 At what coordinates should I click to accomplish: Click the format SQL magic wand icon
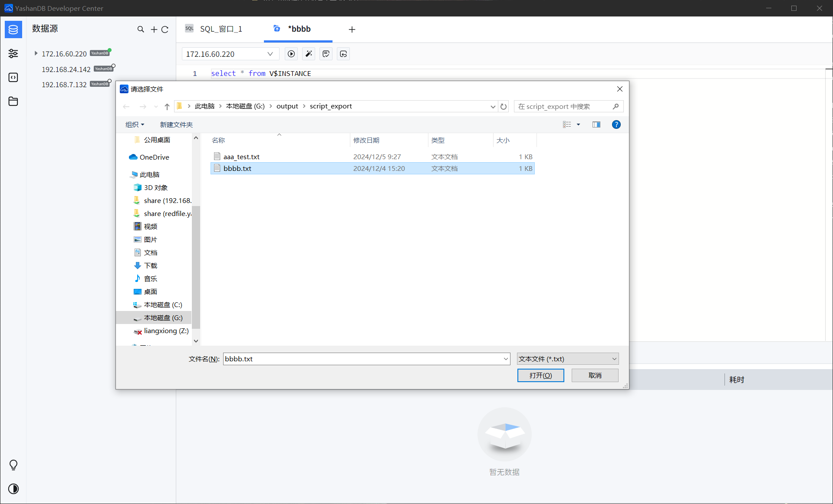pyautogui.click(x=309, y=54)
